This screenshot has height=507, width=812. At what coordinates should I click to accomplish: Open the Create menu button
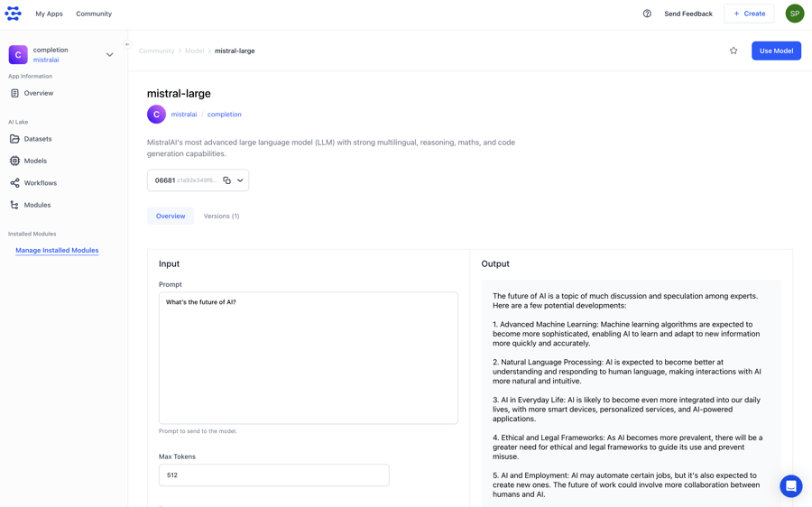[749, 14]
